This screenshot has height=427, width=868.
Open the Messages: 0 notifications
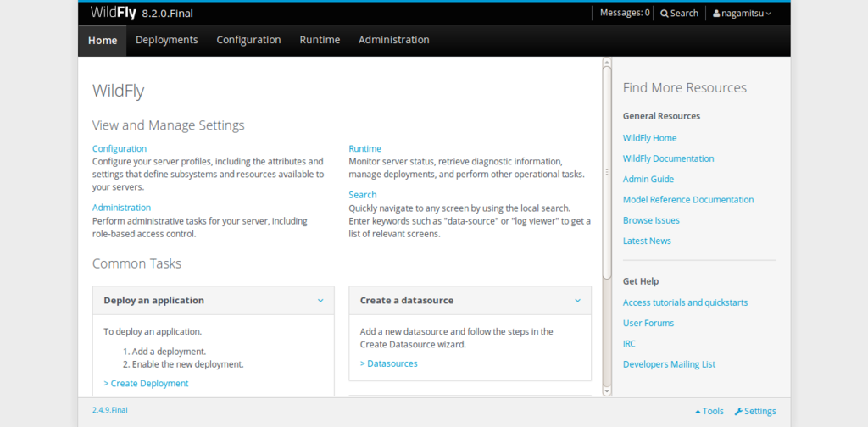click(x=625, y=13)
